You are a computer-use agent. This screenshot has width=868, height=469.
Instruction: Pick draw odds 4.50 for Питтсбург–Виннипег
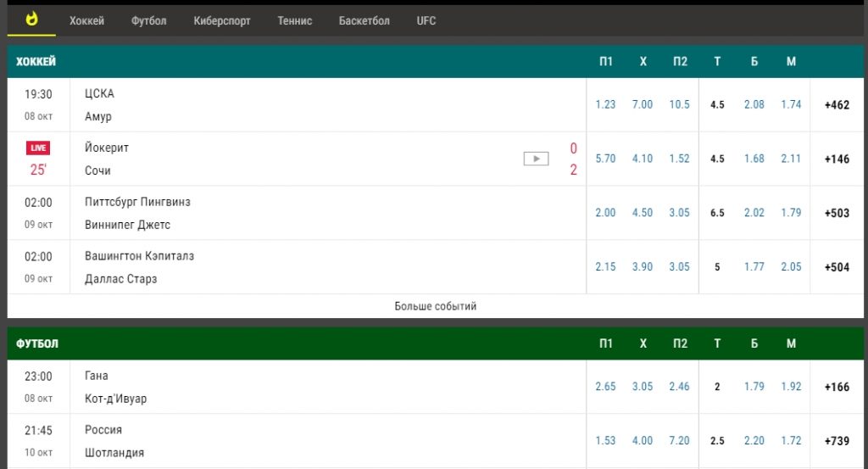coord(643,213)
